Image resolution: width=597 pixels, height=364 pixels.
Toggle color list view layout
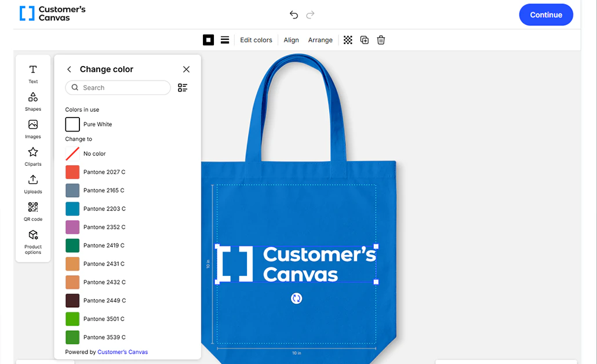click(x=183, y=88)
